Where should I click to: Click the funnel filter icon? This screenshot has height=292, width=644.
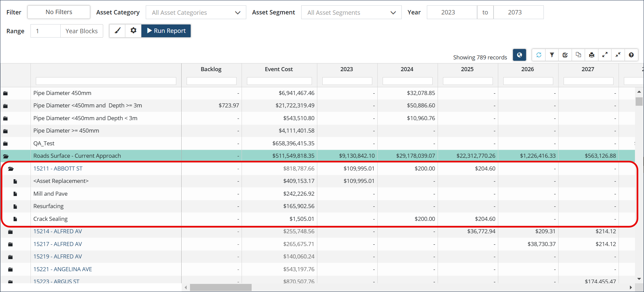pyautogui.click(x=552, y=55)
